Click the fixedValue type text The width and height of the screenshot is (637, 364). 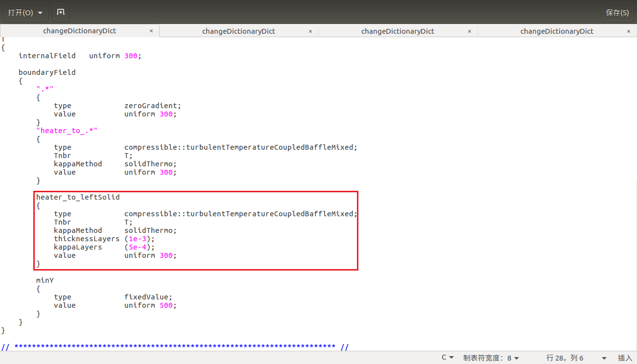click(146, 297)
